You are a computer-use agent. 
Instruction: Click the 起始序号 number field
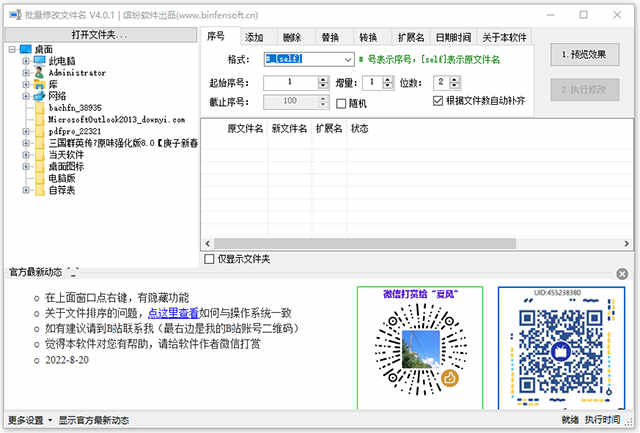coord(290,82)
